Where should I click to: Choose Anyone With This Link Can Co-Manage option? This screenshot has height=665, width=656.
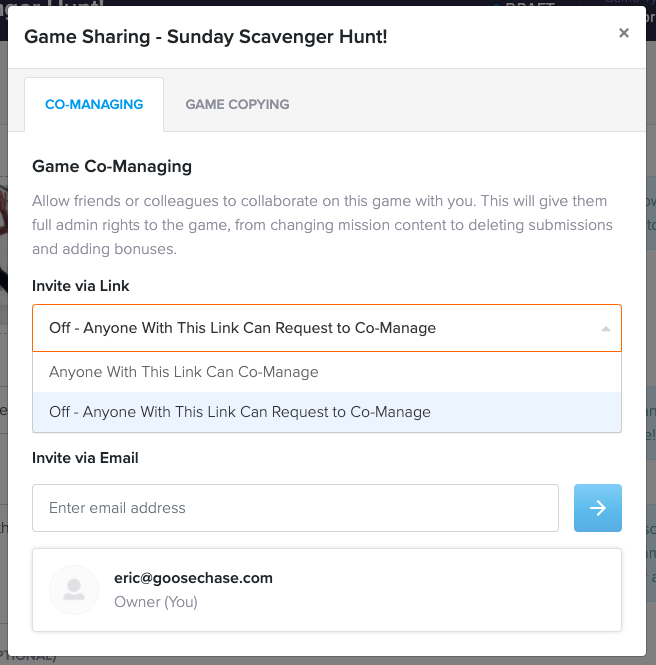click(x=327, y=372)
